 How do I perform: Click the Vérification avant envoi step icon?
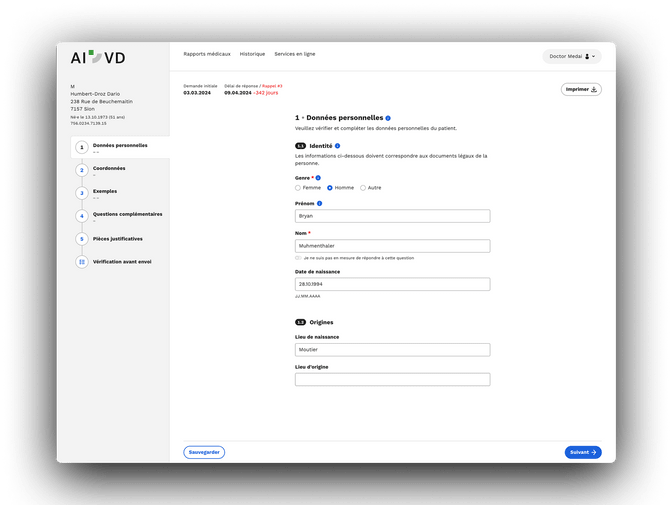tap(82, 262)
